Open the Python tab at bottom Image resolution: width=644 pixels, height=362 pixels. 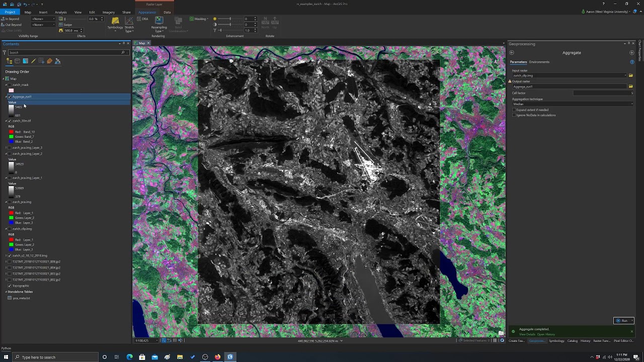point(6,348)
